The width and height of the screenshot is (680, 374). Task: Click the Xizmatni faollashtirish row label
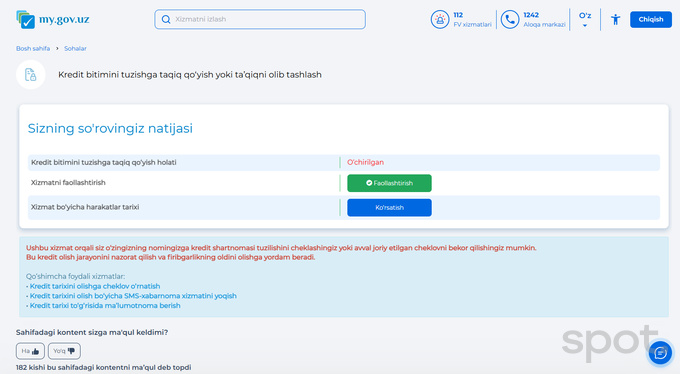pos(68,183)
